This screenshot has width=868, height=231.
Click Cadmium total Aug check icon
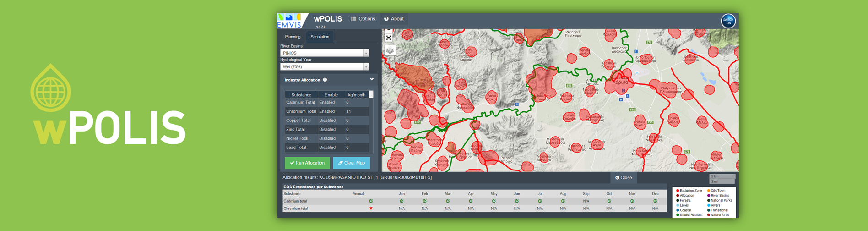[563, 201]
